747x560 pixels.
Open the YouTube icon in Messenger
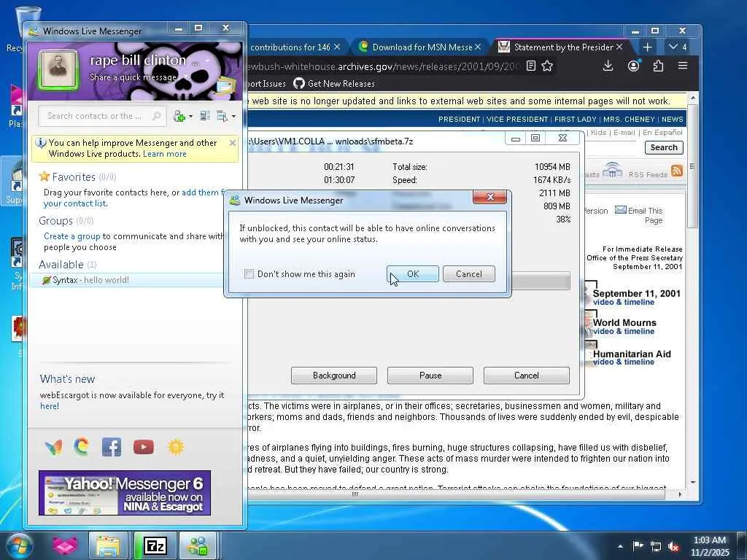(144, 447)
